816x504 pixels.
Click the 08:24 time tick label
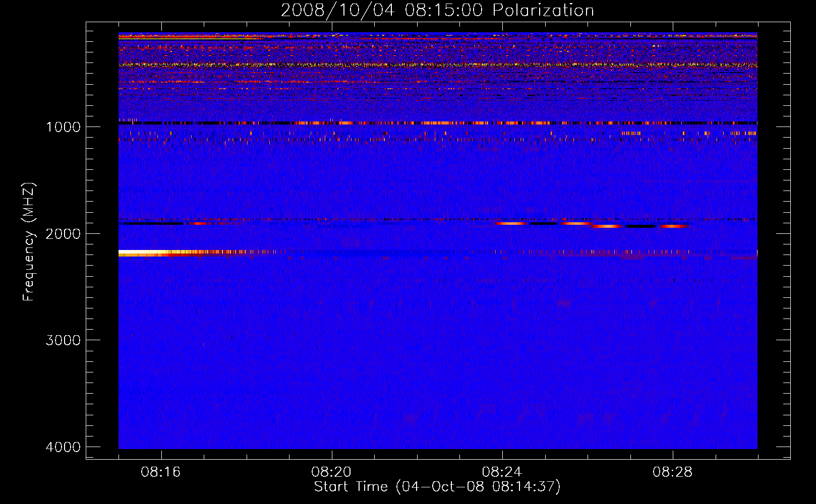502,472
